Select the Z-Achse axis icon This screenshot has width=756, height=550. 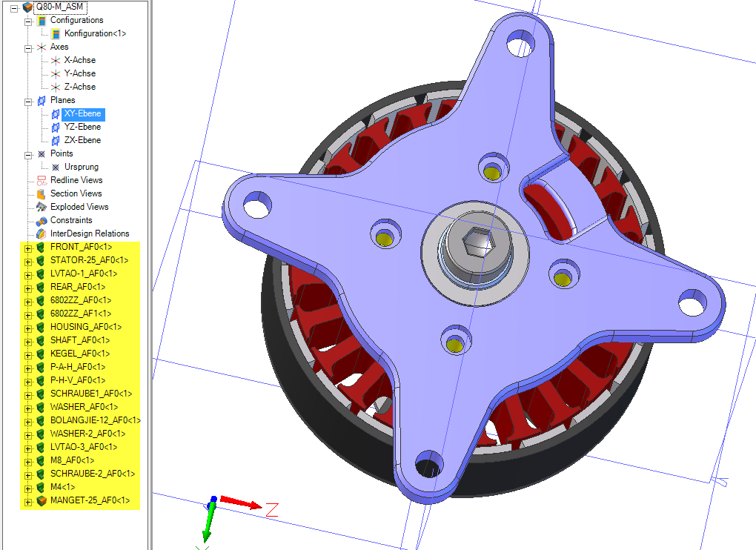coord(56,87)
